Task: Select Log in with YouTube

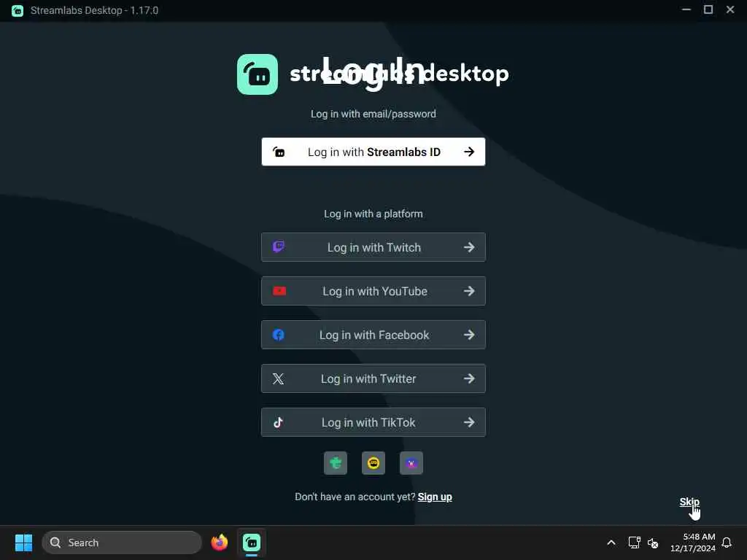Action: 373,291
